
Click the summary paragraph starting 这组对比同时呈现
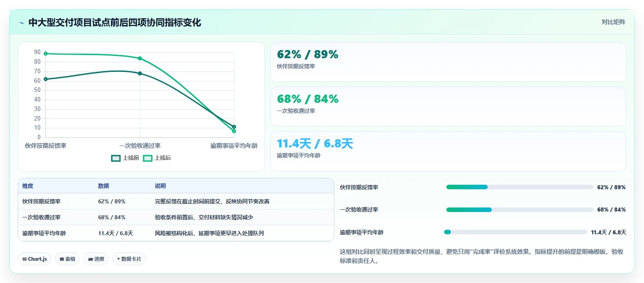tap(483, 257)
